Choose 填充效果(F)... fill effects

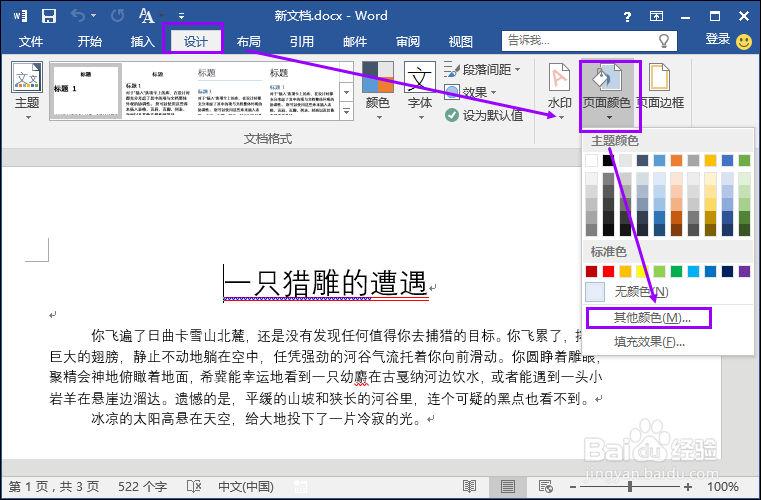click(x=649, y=342)
